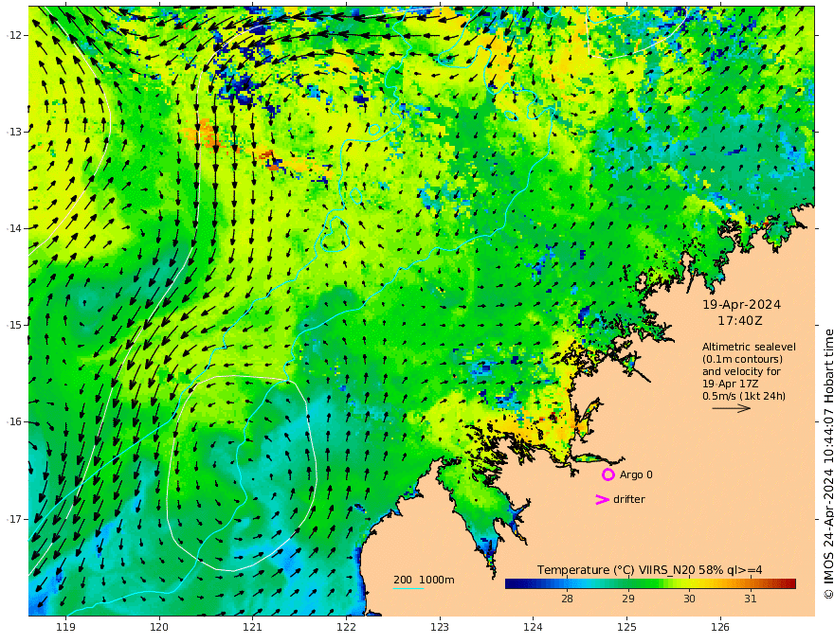
Task: Click the '200 1000m' bathymetry label
Action: coord(424,580)
